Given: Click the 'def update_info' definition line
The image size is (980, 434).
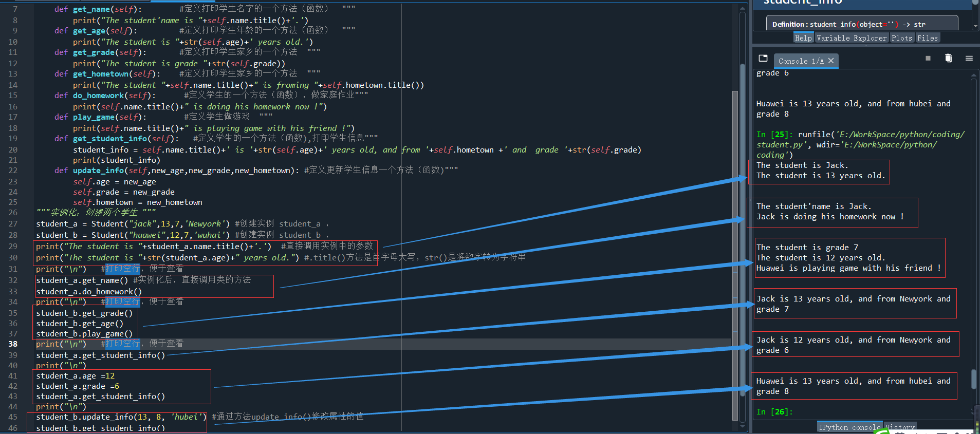Looking at the screenshot, I should (177, 171).
